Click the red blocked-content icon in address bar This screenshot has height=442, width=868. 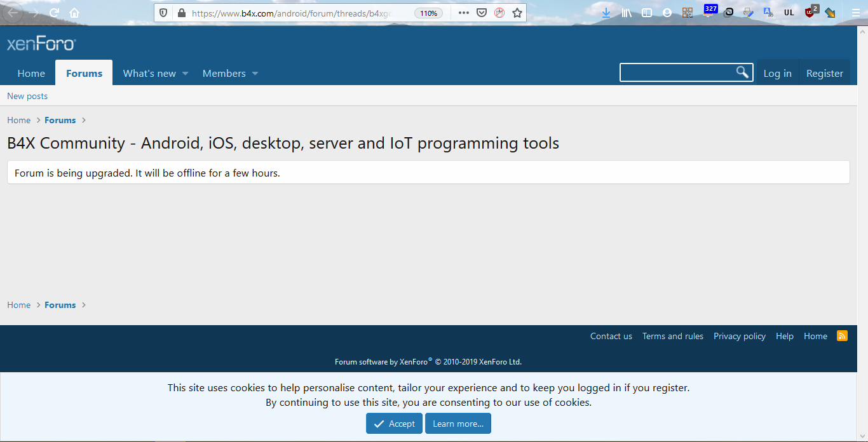[499, 13]
